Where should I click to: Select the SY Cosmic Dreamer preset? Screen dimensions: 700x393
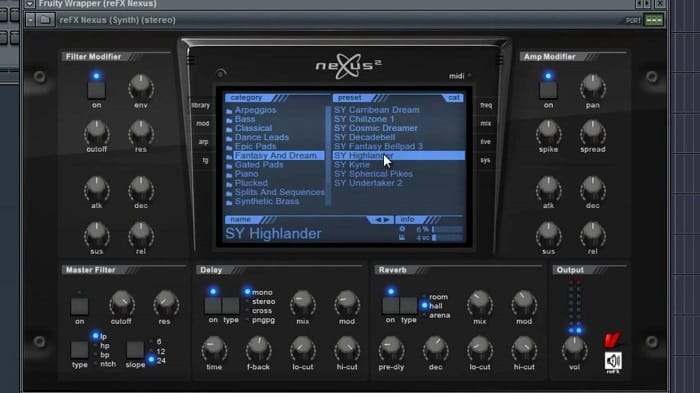(x=376, y=128)
